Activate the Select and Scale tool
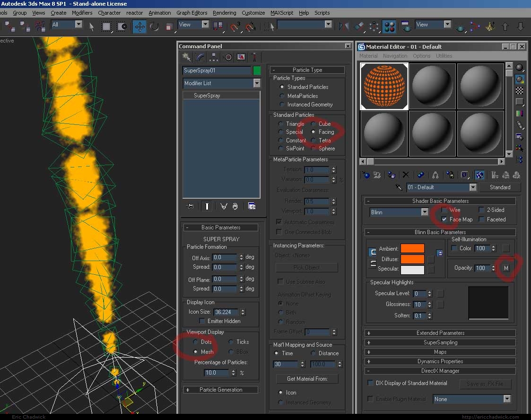531x420 pixels. pos(169,26)
